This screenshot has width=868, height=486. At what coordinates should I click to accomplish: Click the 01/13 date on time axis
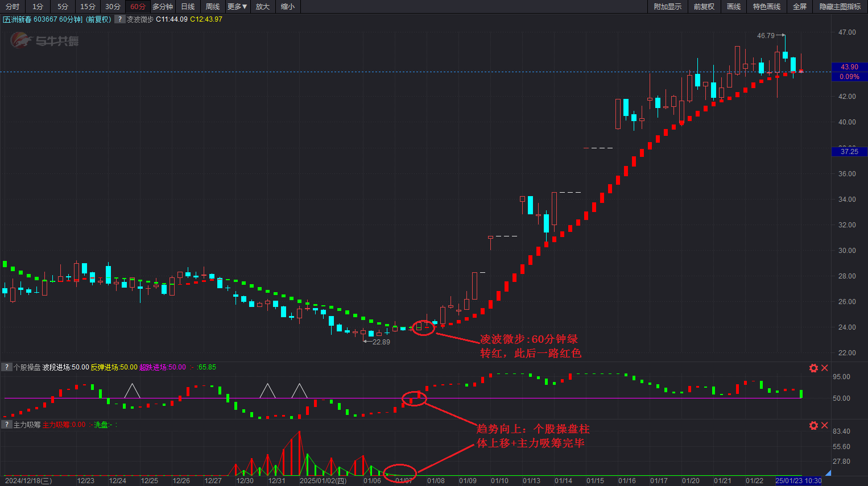coord(531,481)
